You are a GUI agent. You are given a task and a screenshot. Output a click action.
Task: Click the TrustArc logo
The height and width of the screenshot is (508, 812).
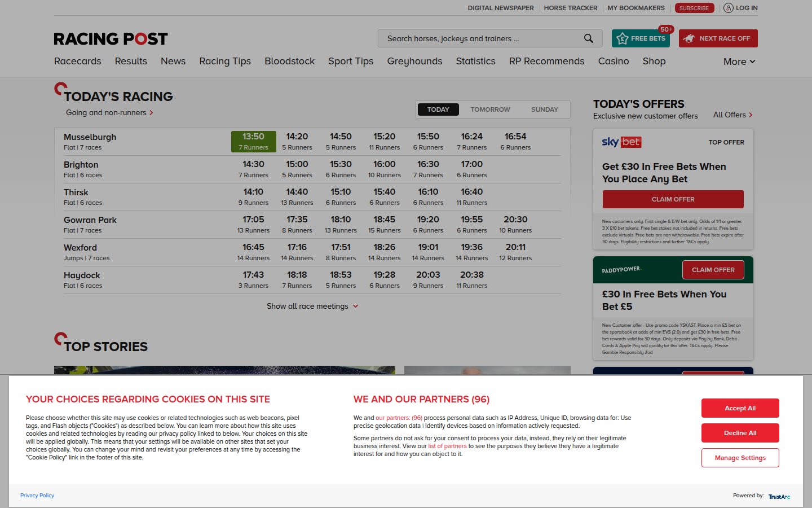(x=779, y=496)
